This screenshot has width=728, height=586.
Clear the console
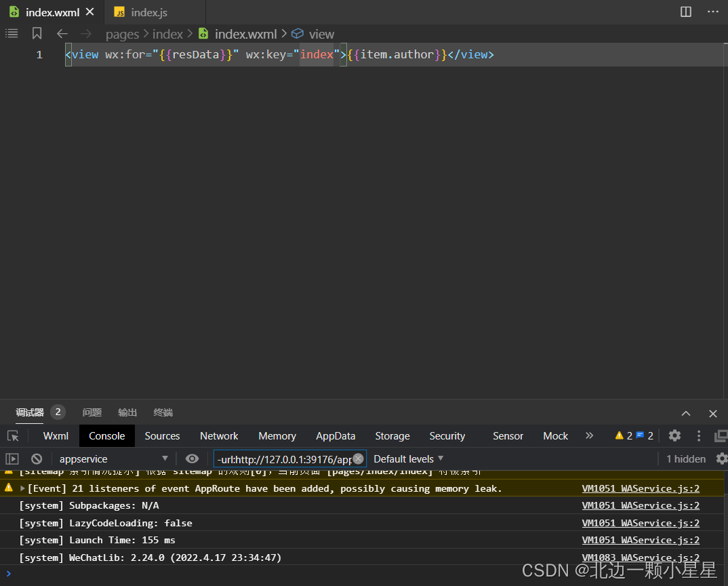click(37, 459)
